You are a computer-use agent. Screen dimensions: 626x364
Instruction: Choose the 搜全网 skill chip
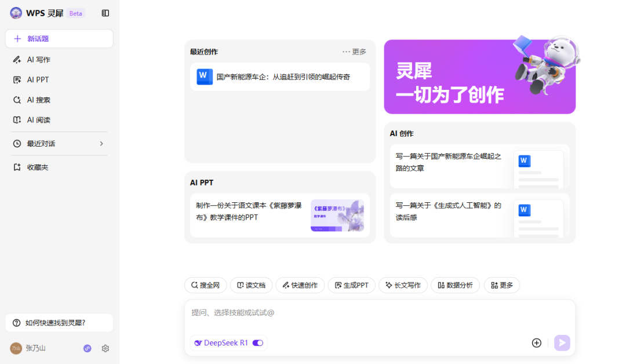pos(206,285)
